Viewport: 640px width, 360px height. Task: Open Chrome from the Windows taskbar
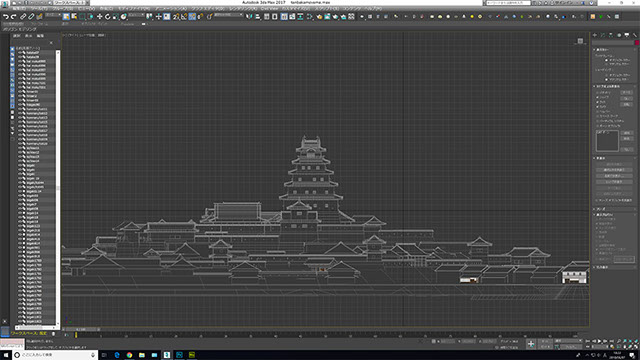pos(129,355)
